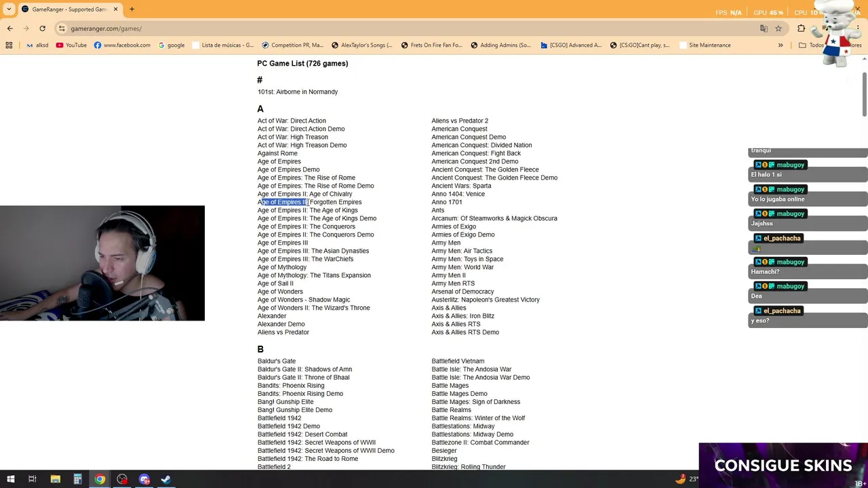
Task: Click "Battlefield Vietnam" entry
Action: click(x=458, y=361)
